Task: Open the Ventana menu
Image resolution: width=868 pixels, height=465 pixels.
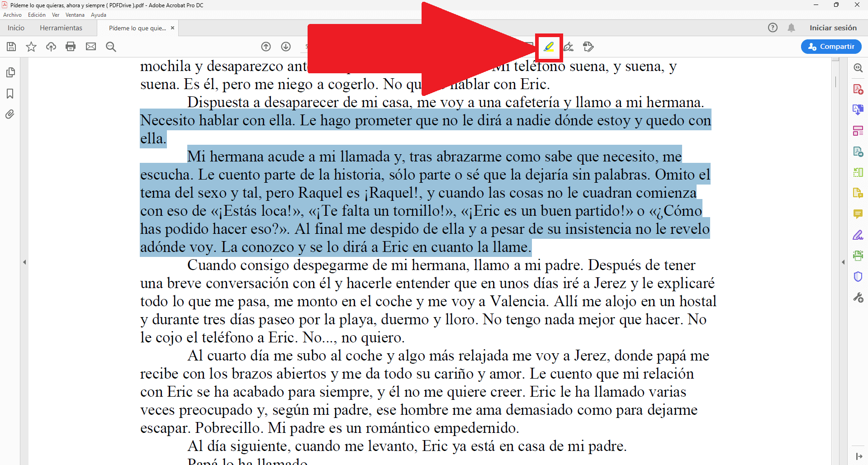Action: (75, 15)
